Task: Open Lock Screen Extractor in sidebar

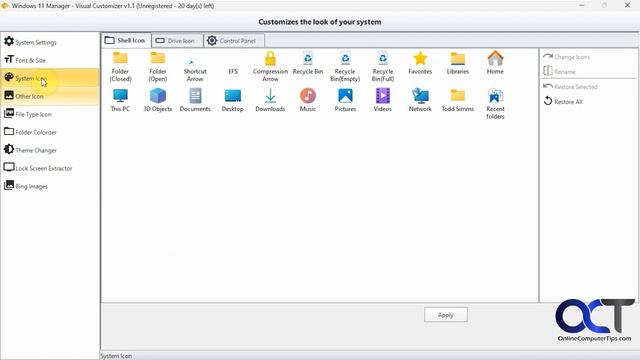Action: (x=50, y=168)
